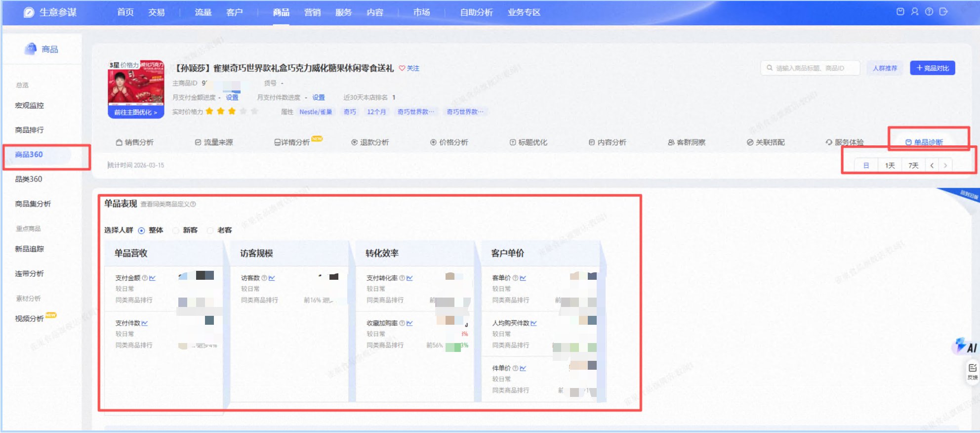Screen dimensions: 980x433
Task: Open trend chart icon for 人均购买件数
Action: (x=533, y=323)
